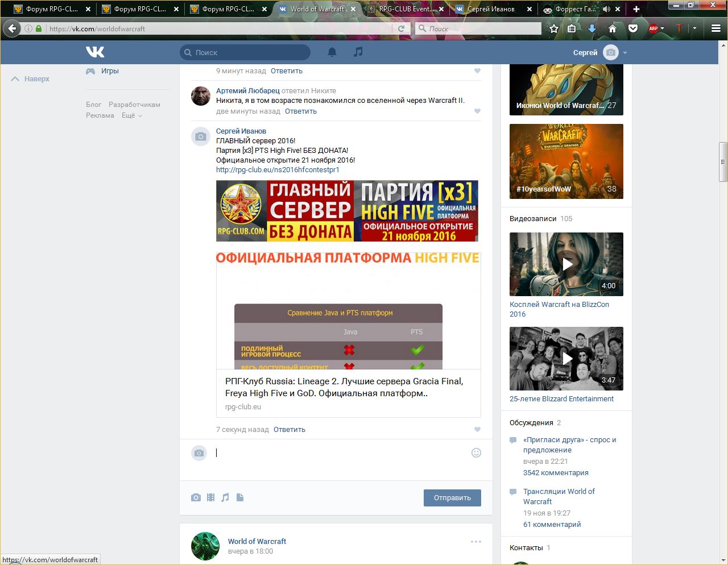Reply to the comment from 7 секунд назад
Screen dimensions: 728x565
tap(289, 430)
